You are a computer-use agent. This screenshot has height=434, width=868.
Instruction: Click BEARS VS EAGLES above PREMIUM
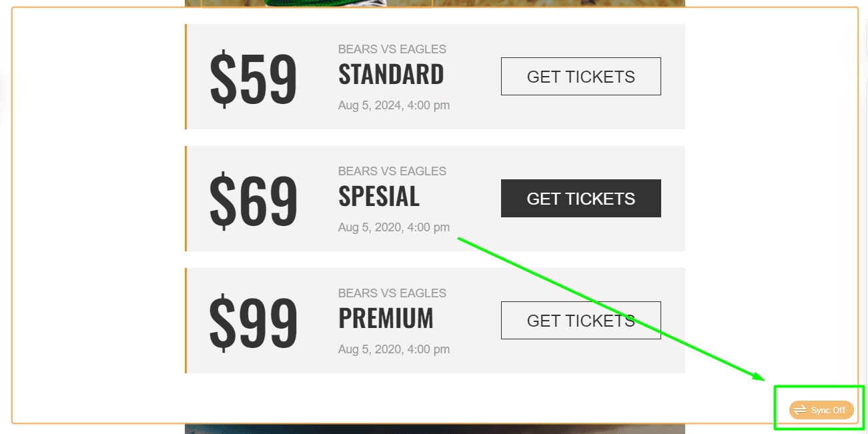click(392, 293)
